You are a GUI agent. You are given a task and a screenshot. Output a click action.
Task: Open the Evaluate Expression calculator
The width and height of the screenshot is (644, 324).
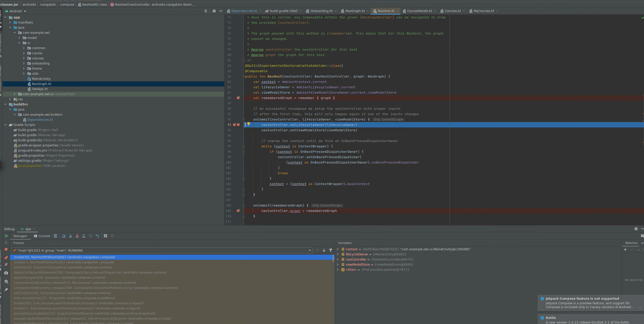106,236
